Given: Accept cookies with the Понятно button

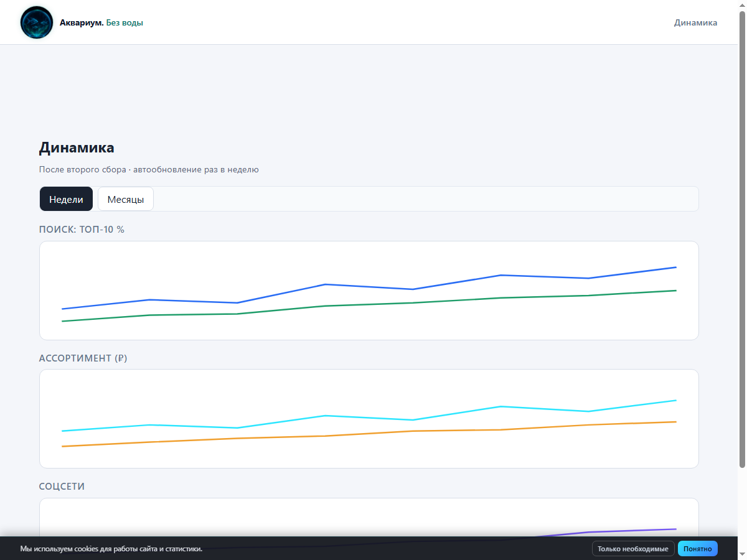Looking at the screenshot, I should click(697, 549).
